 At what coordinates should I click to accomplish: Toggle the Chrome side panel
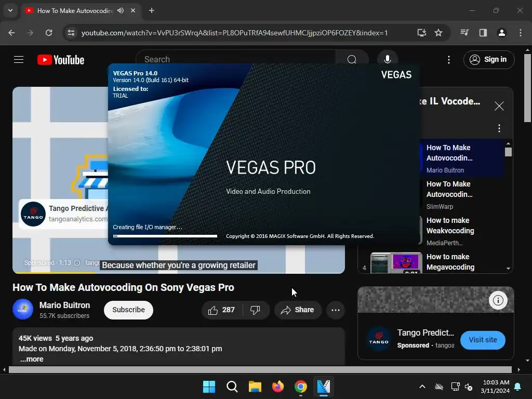(483, 33)
